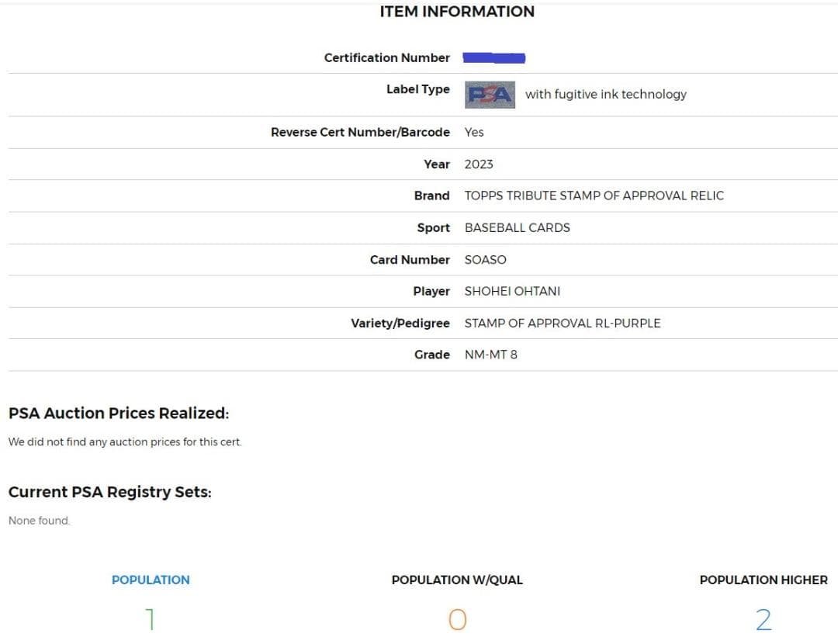Click the POPULATION W/QUAL heading
Screen dimensions: 838x644
(457, 580)
